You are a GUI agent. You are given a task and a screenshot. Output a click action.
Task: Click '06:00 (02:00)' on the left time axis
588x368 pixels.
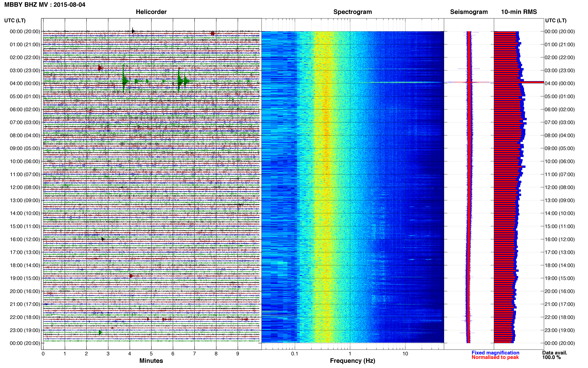[x=25, y=110]
